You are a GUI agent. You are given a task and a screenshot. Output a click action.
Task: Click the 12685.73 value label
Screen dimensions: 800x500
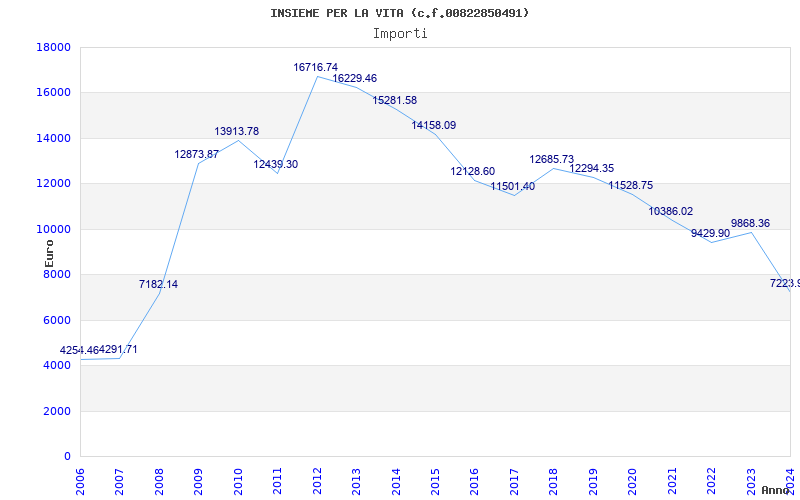pyautogui.click(x=551, y=159)
